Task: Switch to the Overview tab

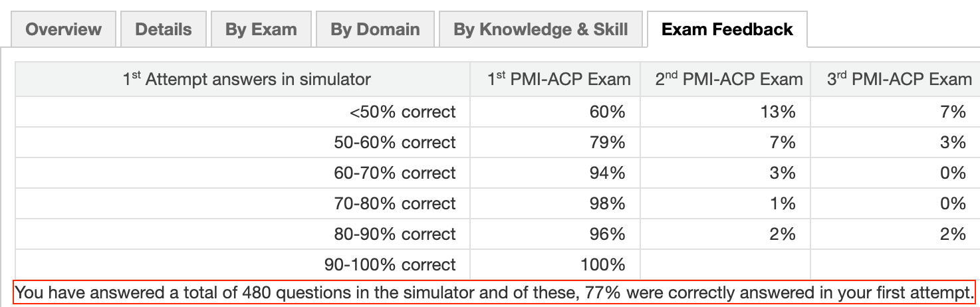Action: 64,29
